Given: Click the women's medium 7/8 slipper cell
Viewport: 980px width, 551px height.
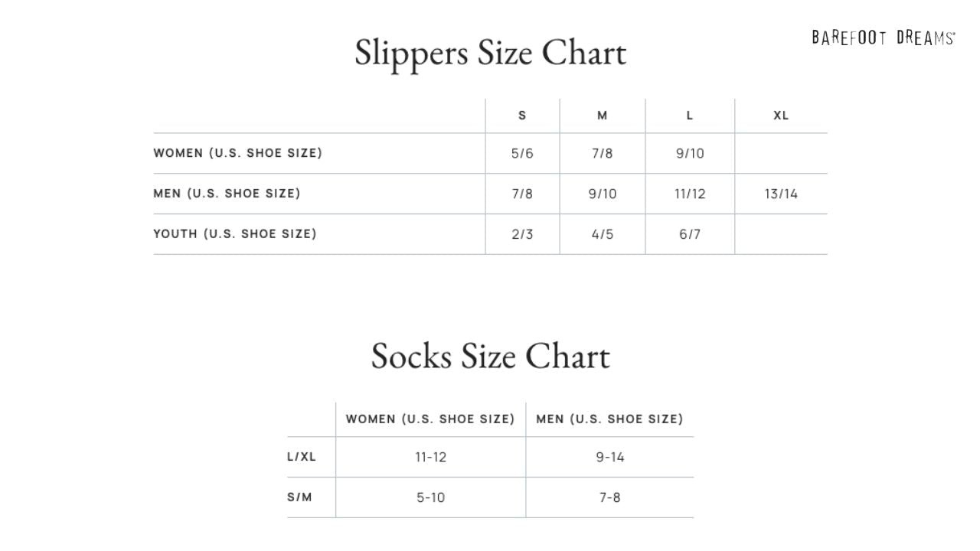Looking at the screenshot, I should 603,153.
